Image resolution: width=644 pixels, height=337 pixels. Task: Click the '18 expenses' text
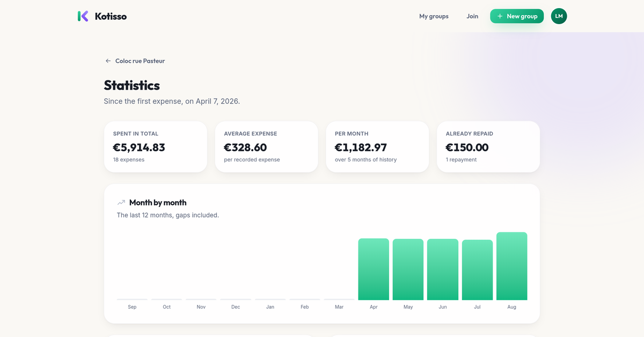pyautogui.click(x=129, y=159)
